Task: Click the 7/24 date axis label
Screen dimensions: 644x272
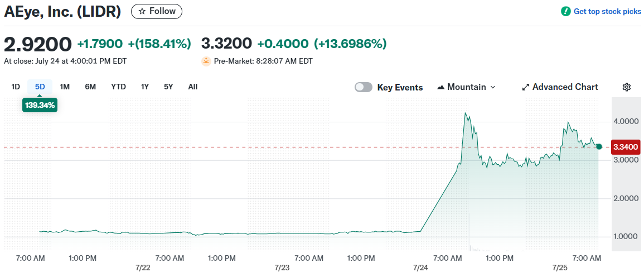Action: [x=420, y=268]
